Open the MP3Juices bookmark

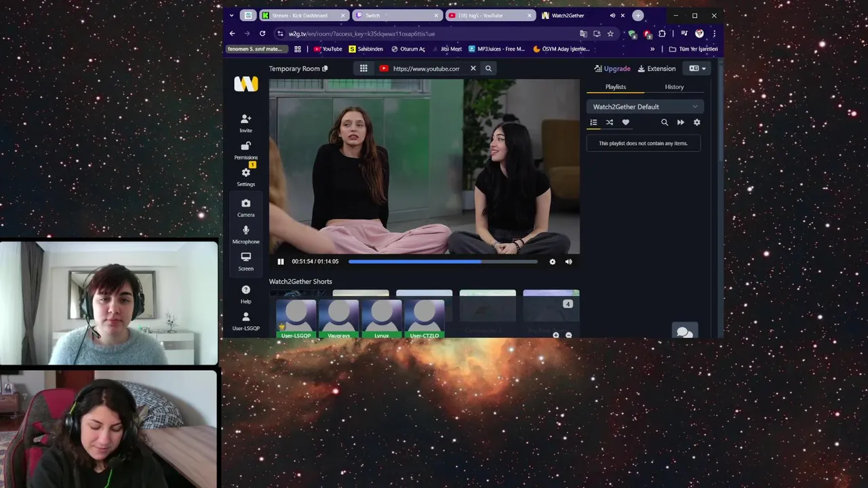click(496, 49)
